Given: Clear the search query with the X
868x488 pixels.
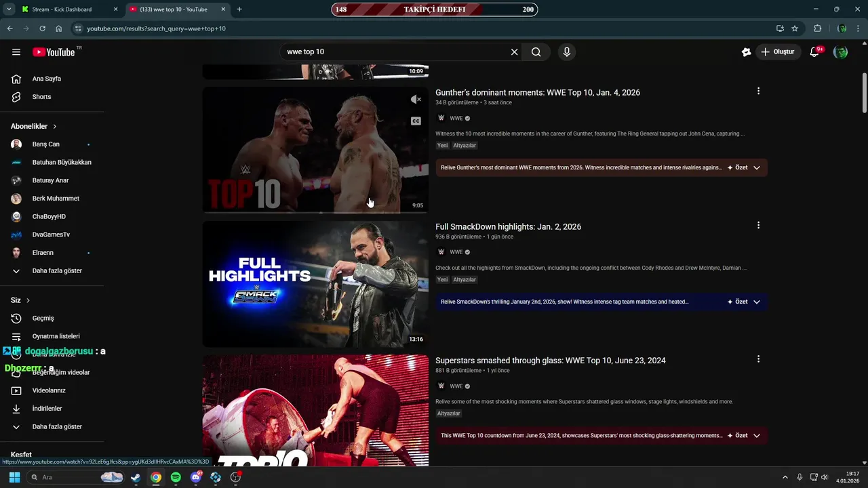Looking at the screenshot, I should [514, 52].
